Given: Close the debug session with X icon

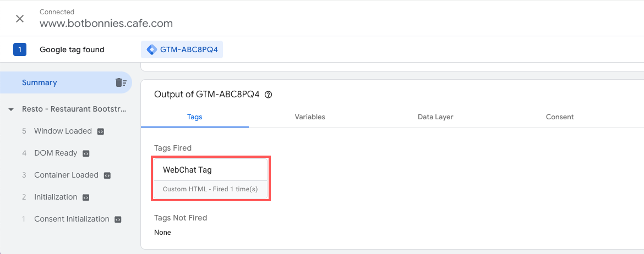Looking at the screenshot, I should coord(19,19).
